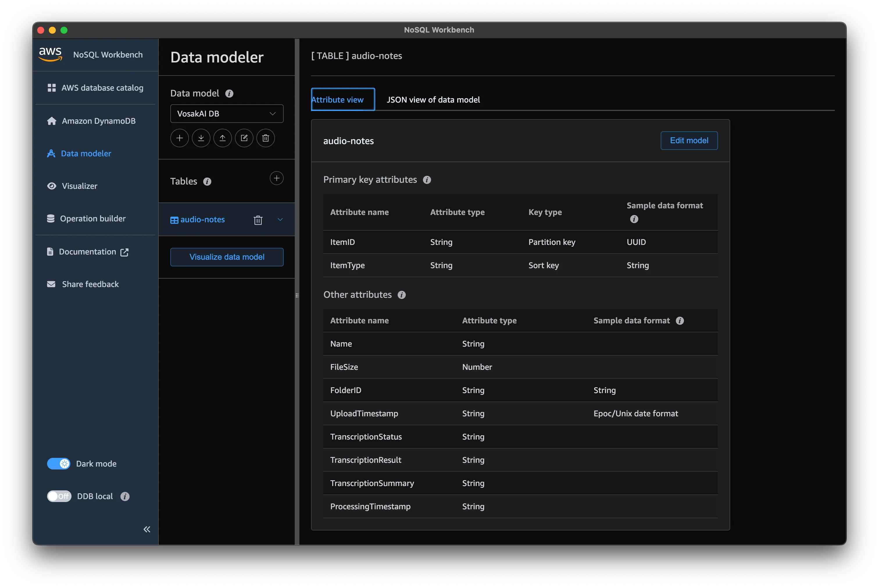Screen dimensions: 879x588
Task: Click the Edit model button
Action: coord(689,141)
